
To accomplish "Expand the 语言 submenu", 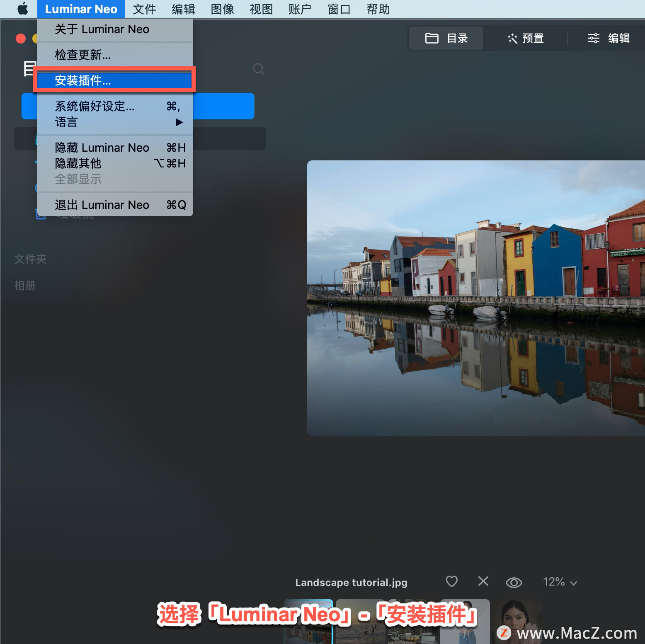I will point(115,122).
